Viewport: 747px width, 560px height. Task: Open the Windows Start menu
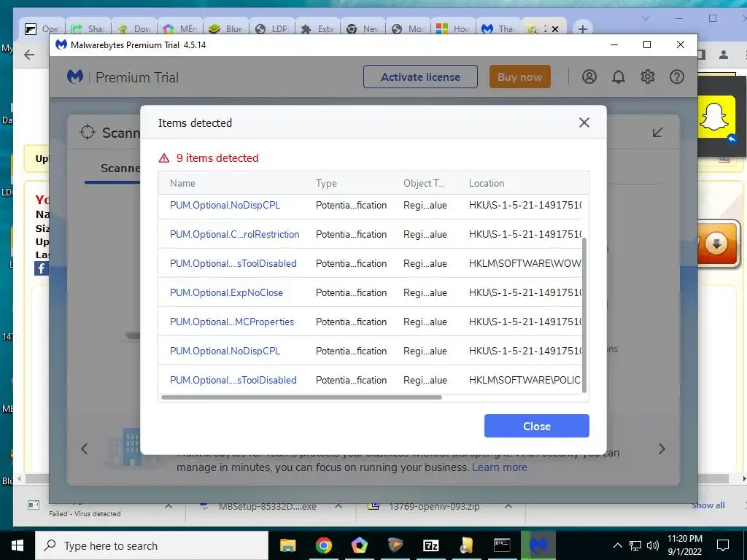(18, 545)
